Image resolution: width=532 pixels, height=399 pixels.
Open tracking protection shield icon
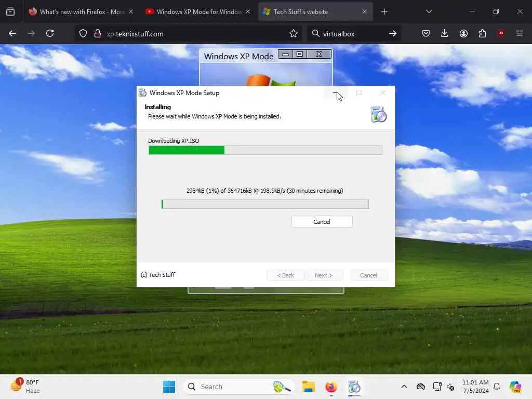83,34
